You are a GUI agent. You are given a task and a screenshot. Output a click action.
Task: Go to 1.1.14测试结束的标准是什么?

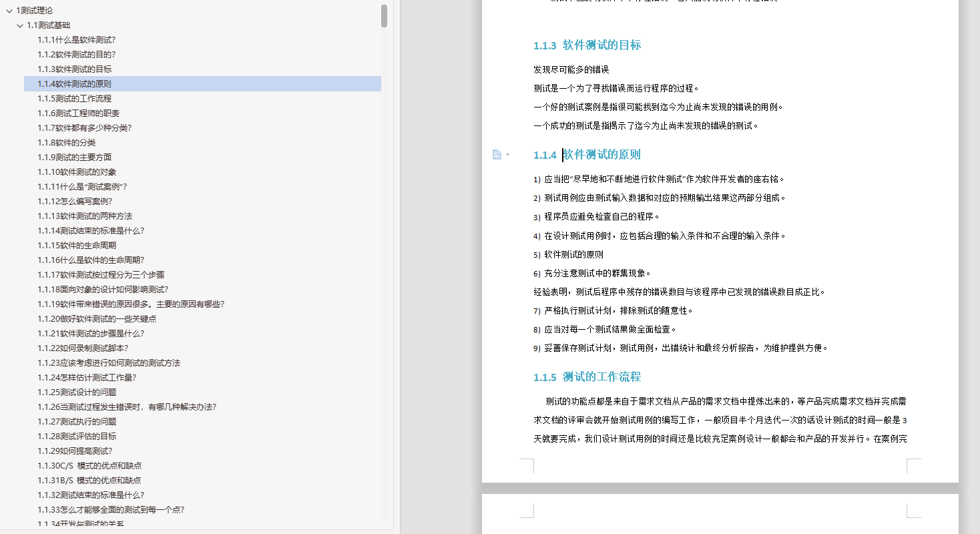click(91, 231)
